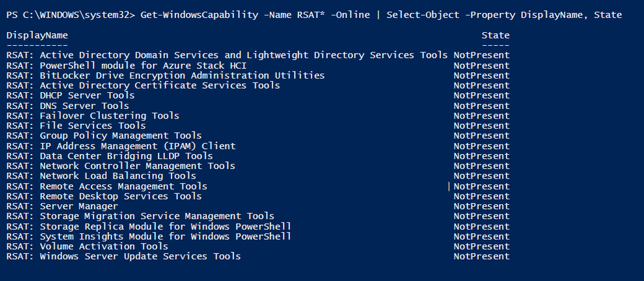This screenshot has width=644, height=281.
Task: Select the RSAT: Server Manager row
Action: (258, 206)
